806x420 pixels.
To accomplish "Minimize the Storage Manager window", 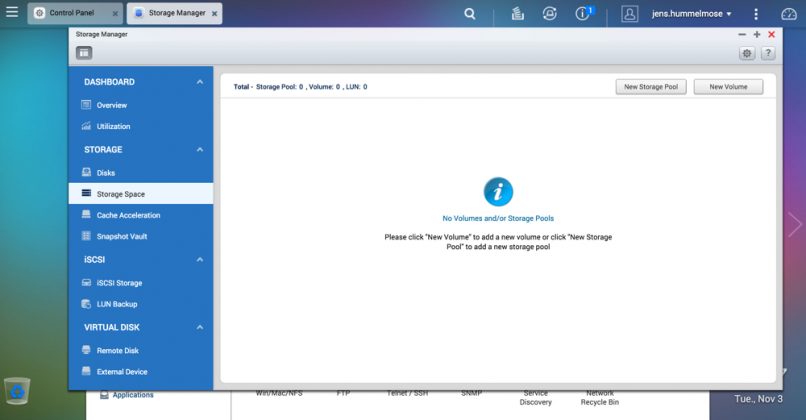I will point(742,34).
